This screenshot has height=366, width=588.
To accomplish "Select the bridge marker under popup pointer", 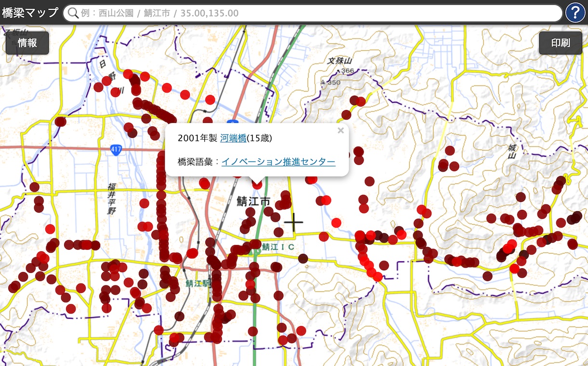I will click(257, 184).
